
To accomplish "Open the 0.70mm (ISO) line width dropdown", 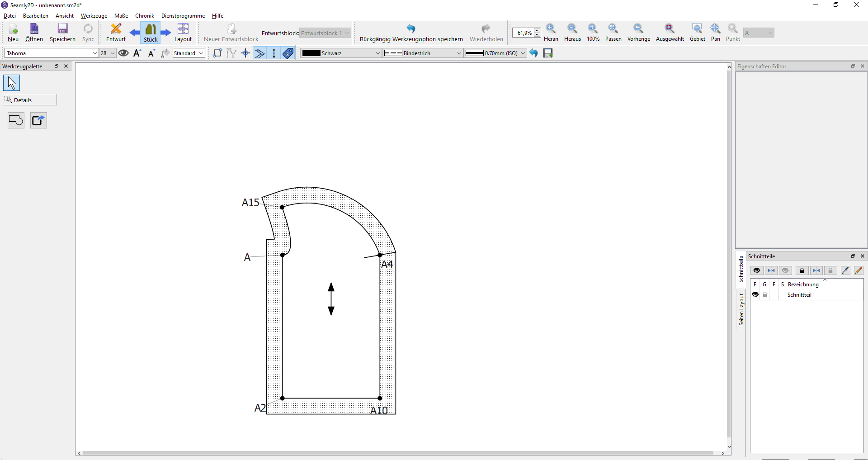I will click(495, 53).
